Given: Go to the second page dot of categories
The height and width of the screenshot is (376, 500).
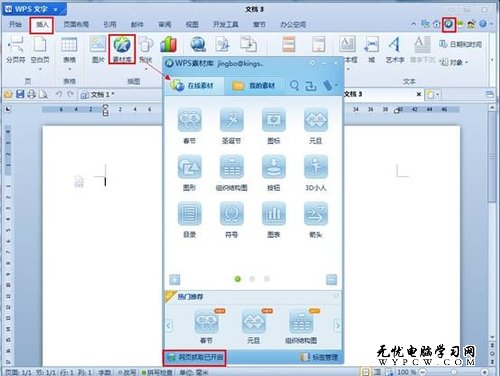Looking at the screenshot, I should point(252,279).
